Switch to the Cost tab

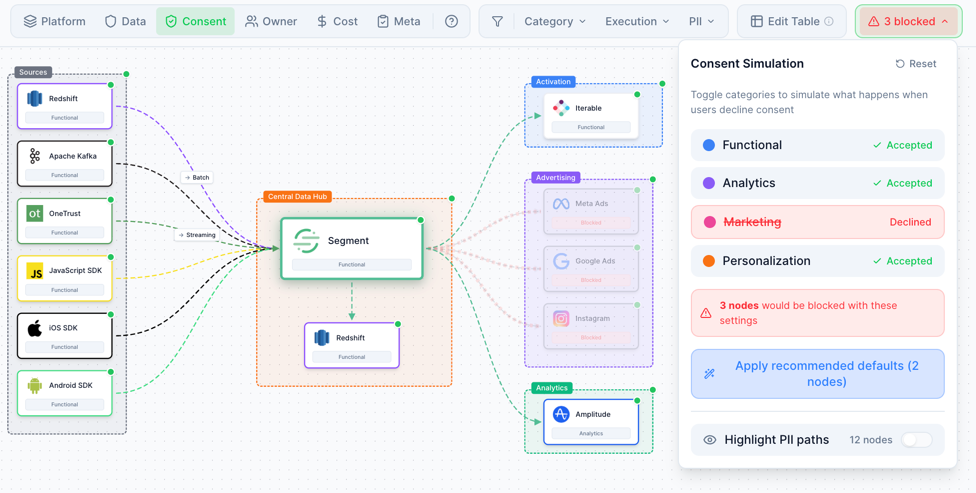click(x=337, y=21)
